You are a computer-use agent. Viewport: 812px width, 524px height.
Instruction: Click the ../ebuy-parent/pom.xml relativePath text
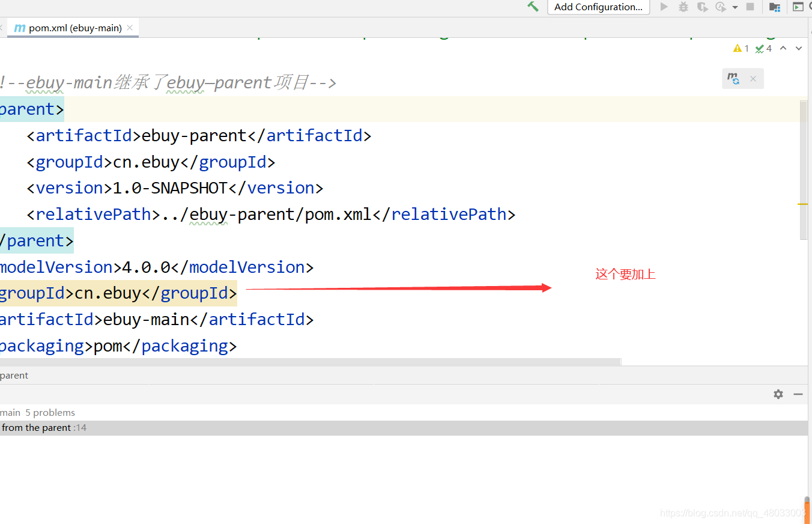coord(267,215)
